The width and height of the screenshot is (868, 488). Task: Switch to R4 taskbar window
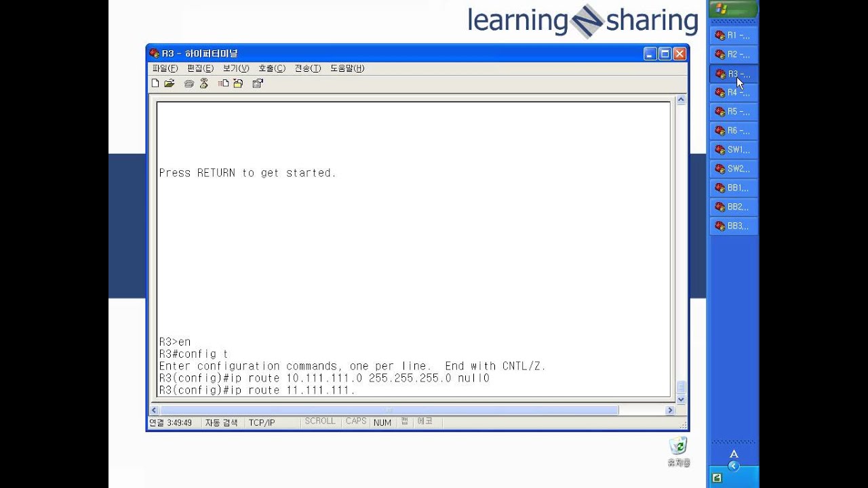(x=734, y=93)
